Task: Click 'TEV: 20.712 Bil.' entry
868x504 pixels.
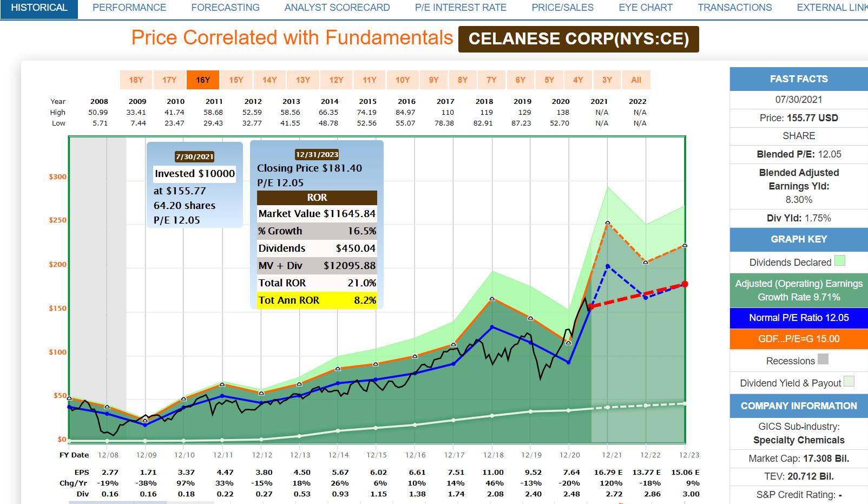Action: (799, 476)
